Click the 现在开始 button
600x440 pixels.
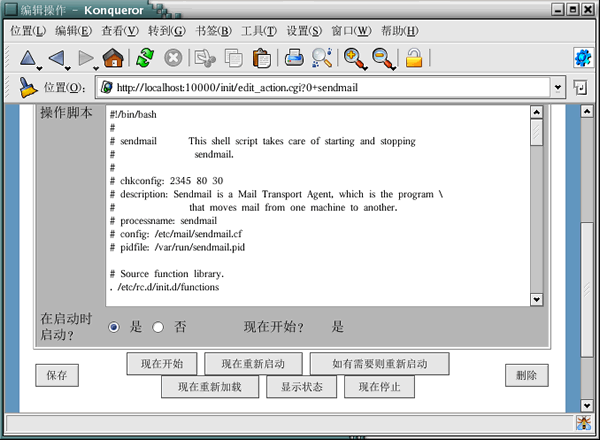(x=162, y=363)
